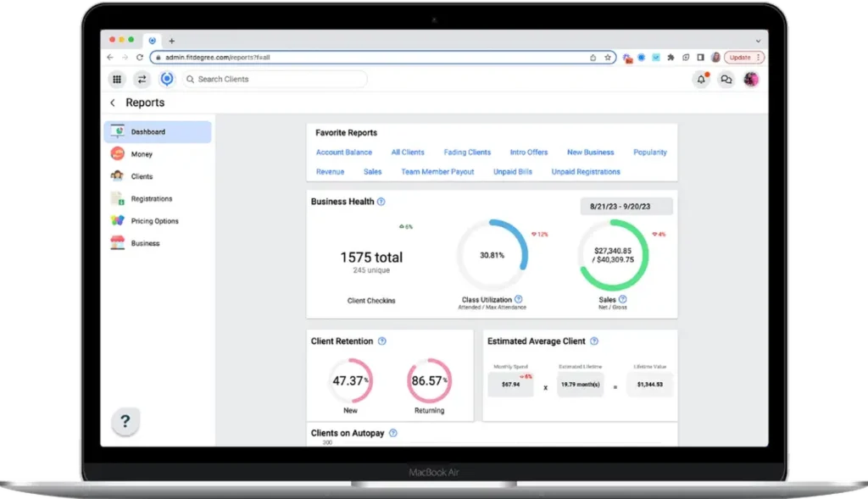Open the notifications bell
This screenshot has height=499, width=868.
pos(701,79)
